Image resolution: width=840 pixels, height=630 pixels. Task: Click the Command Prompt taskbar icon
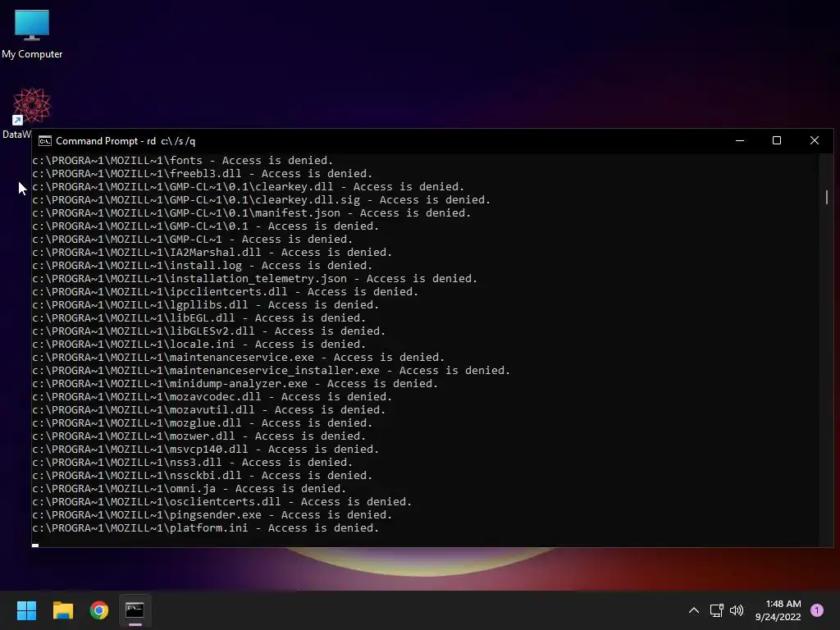click(135, 610)
